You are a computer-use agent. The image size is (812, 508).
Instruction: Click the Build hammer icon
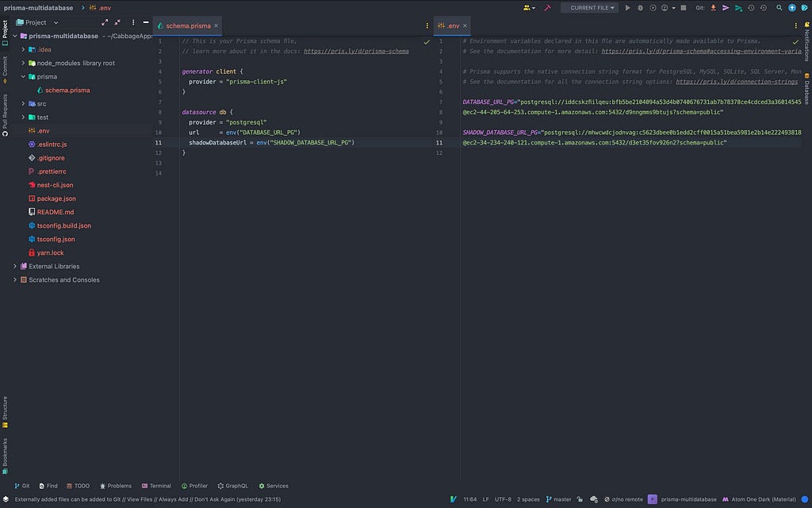[x=547, y=8]
